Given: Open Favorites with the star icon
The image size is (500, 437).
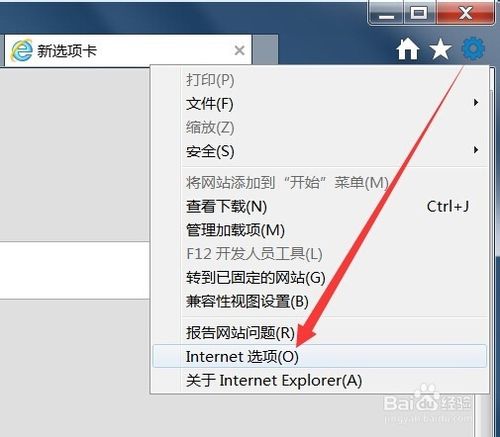Looking at the screenshot, I should (441, 49).
